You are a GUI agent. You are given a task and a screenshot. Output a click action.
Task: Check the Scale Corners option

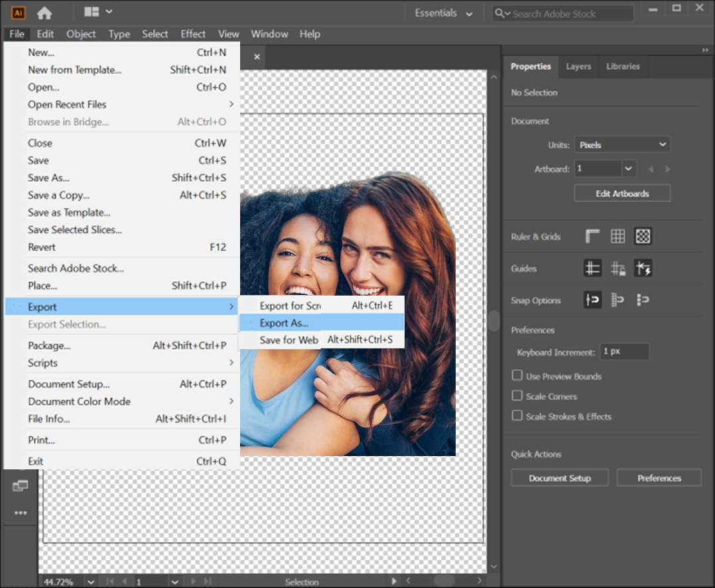[x=517, y=396]
